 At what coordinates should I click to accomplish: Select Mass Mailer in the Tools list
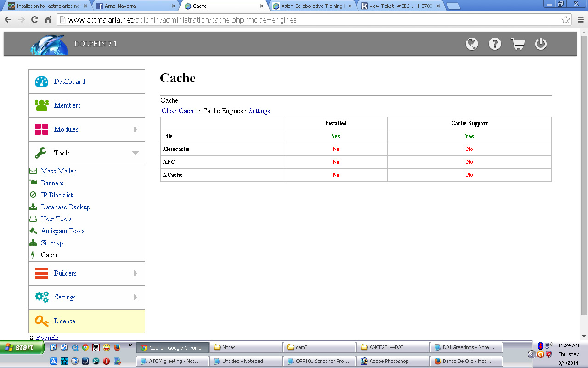pyautogui.click(x=58, y=171)
